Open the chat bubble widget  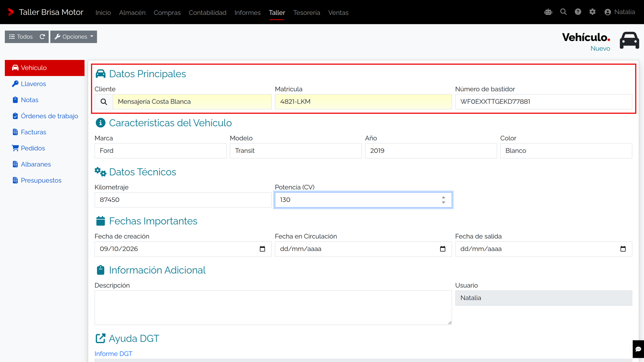(638, 349)
